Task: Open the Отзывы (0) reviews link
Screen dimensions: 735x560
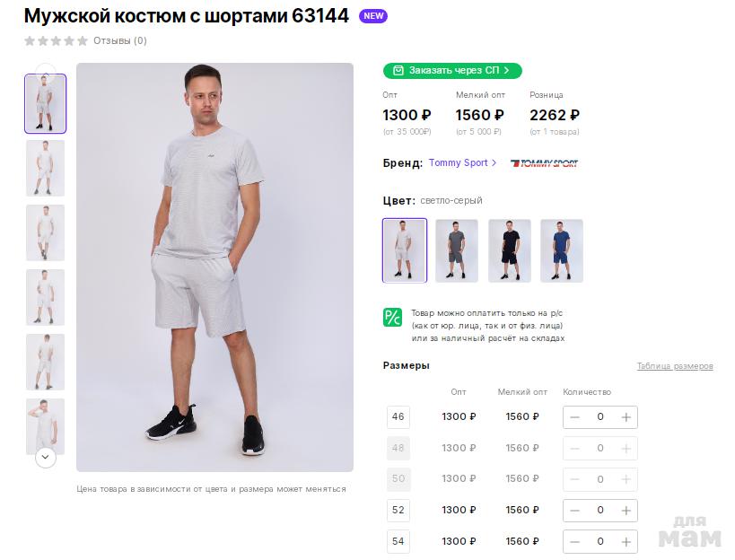Action: (120, 40)
